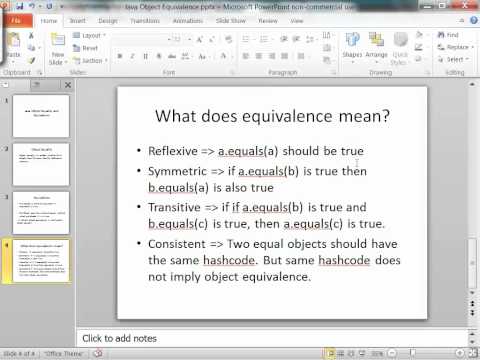Switch to the Animations tab
Screen dimensions: 480x360
188,21
